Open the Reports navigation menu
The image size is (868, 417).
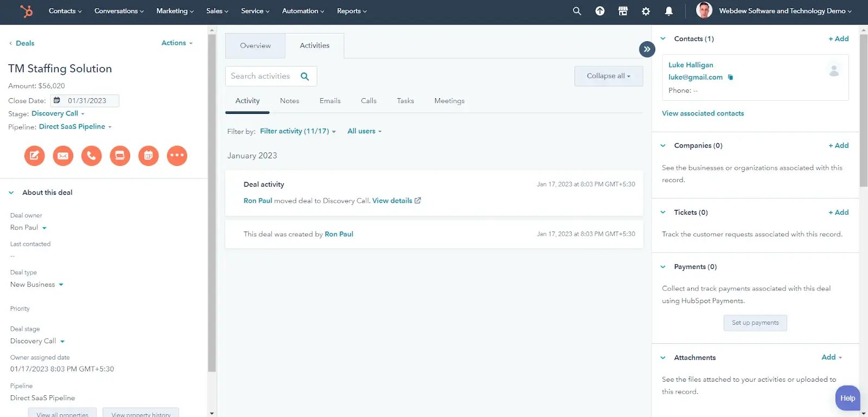coord(352,11)
